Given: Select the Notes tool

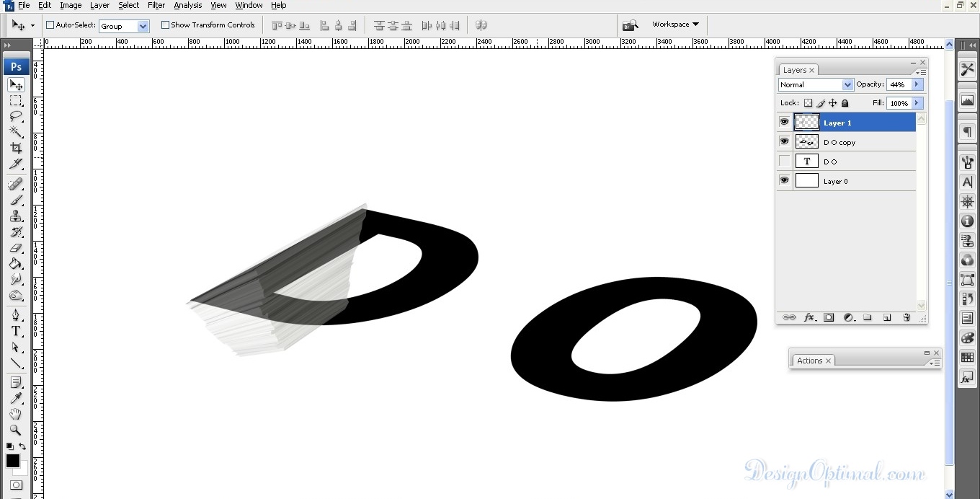Looking at the screenshot, I should (16, 382).
